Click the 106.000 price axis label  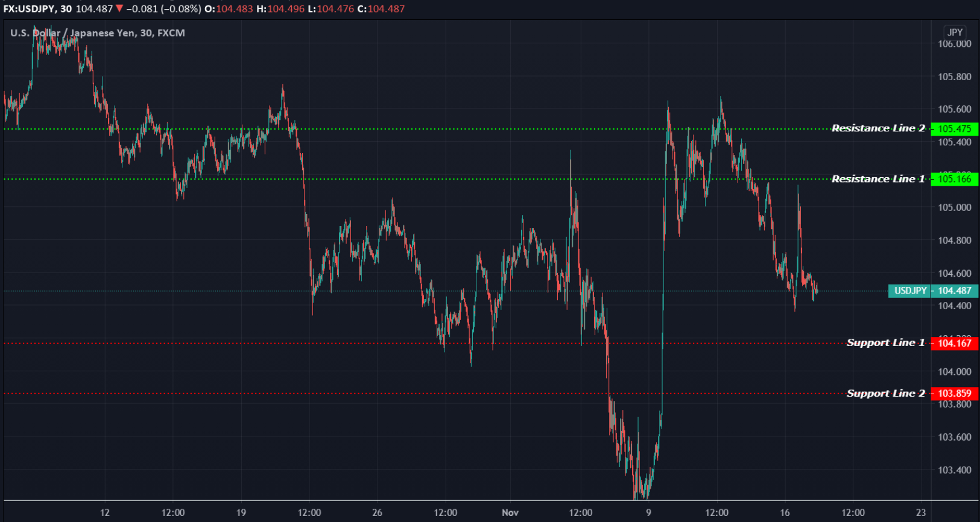(955, 44)
